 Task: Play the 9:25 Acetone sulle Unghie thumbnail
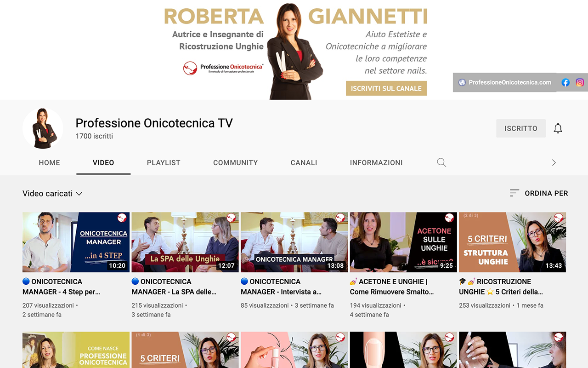point(403,242)
